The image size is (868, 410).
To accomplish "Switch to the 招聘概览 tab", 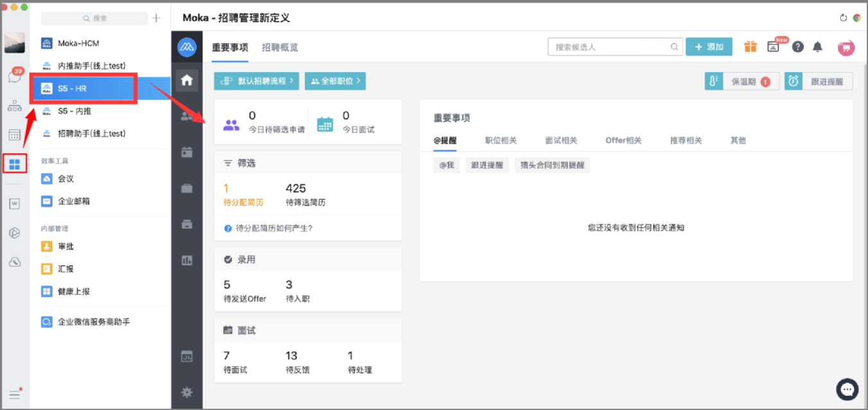I will coord(280,48).
